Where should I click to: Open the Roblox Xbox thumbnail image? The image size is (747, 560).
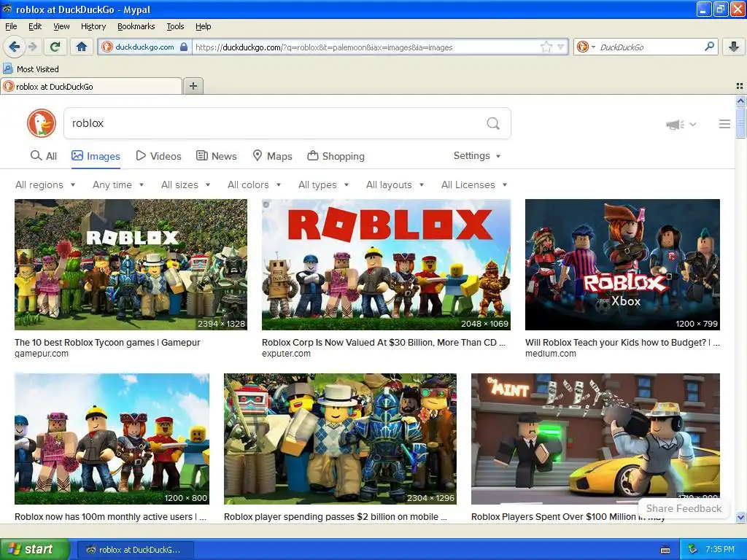click(x=622, y=264)
